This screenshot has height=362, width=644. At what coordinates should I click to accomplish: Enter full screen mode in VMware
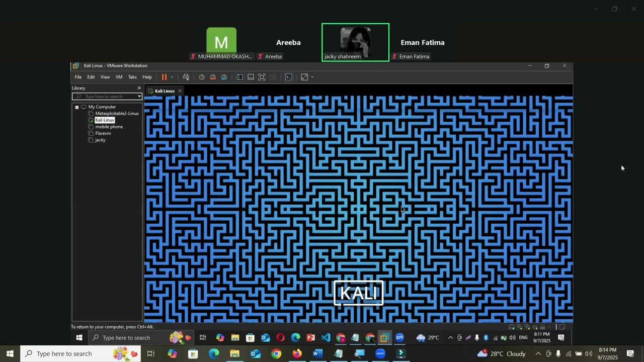pos(262,77)
